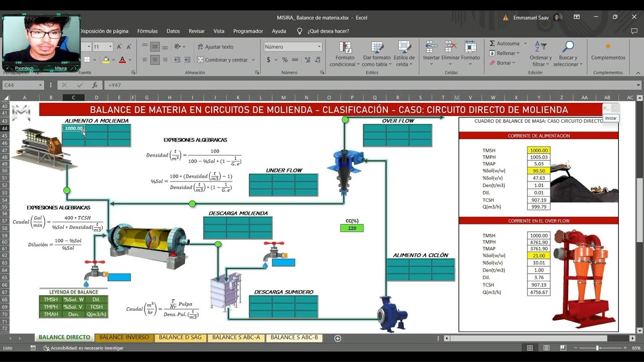This screenshot has width=644, height=362.
Task: Align text to the bottom
Action: 165,47
